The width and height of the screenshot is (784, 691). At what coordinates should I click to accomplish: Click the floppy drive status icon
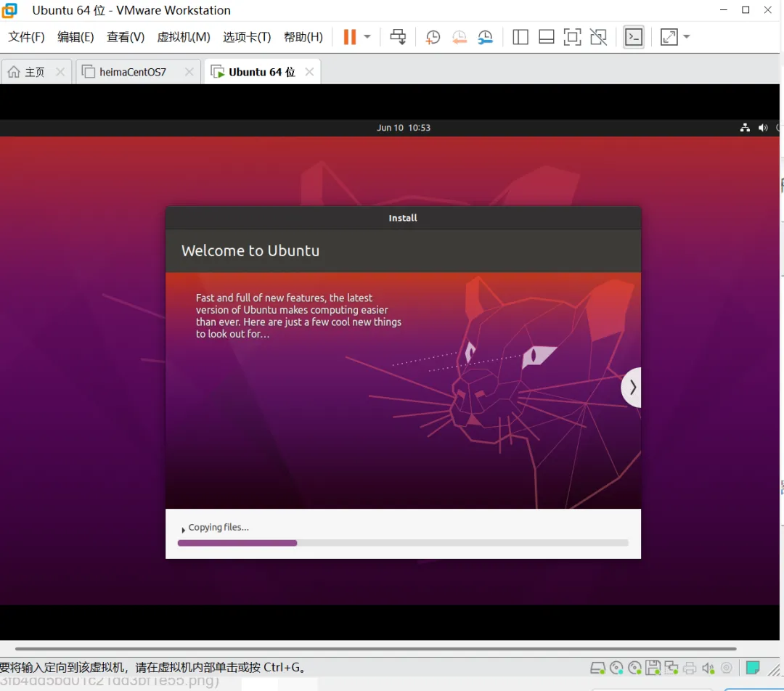click(x=653, y=668)
